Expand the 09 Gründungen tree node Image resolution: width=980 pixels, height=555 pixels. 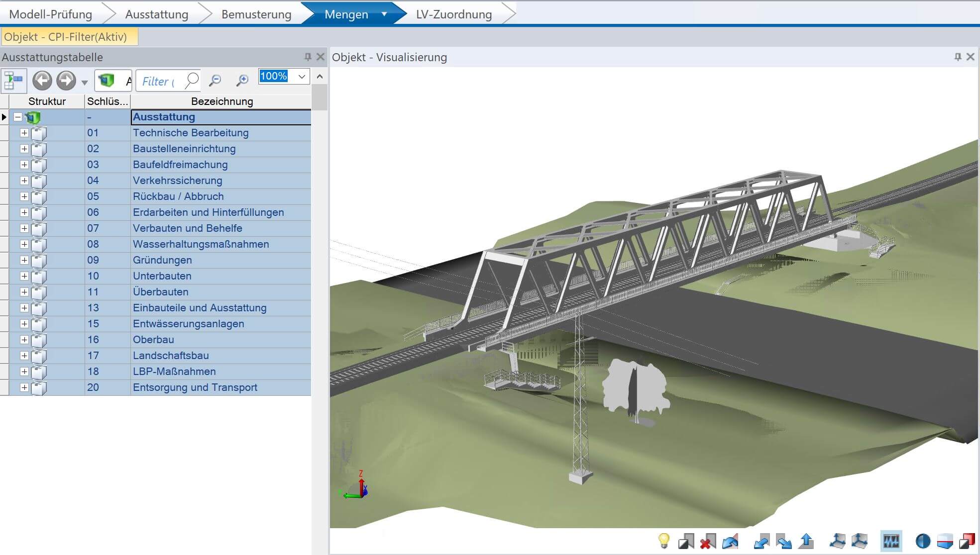[x=24, y=260]
